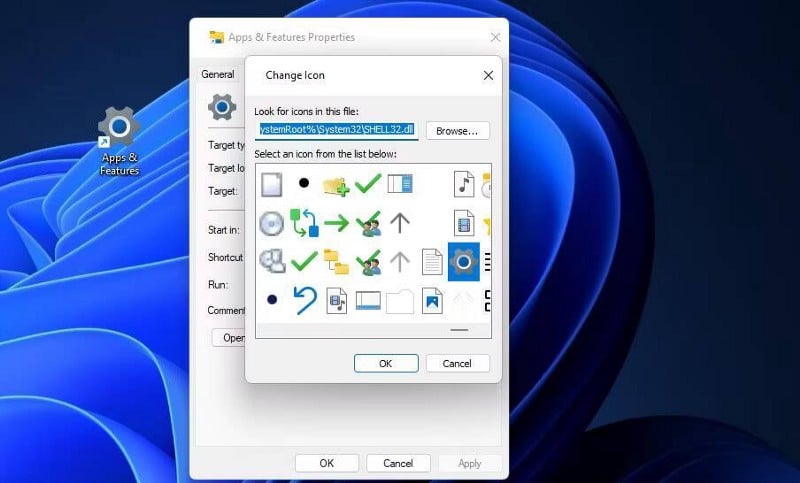
Task: Click the 'Look for icons in this file:' label
Action: pos(306,111)
